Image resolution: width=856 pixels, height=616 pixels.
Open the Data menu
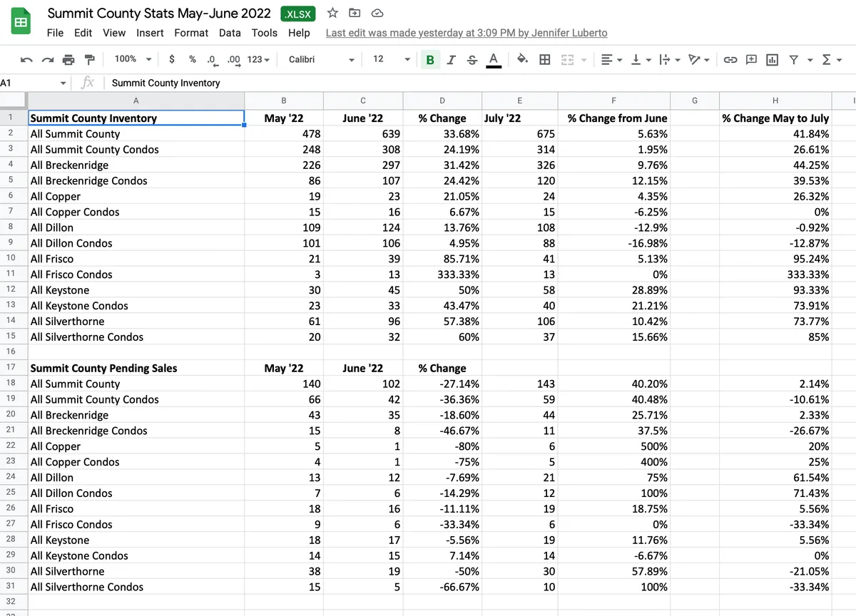tap(230, 33)
